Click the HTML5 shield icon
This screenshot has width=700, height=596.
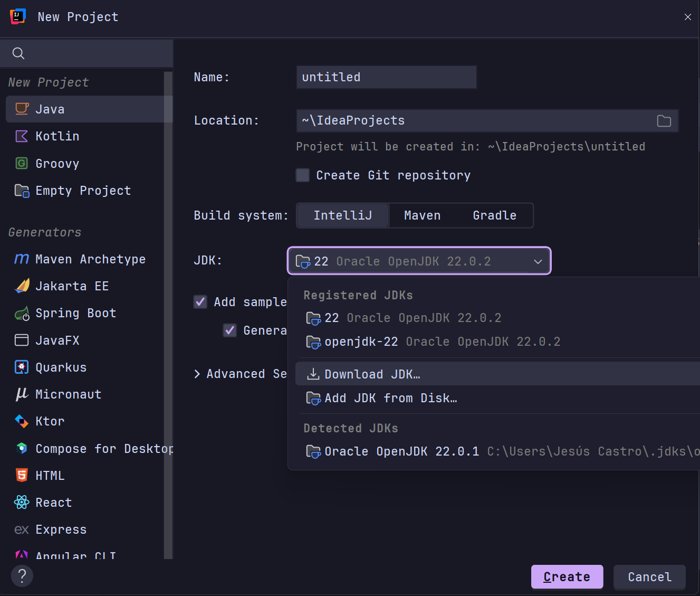(x=22, y=475)
